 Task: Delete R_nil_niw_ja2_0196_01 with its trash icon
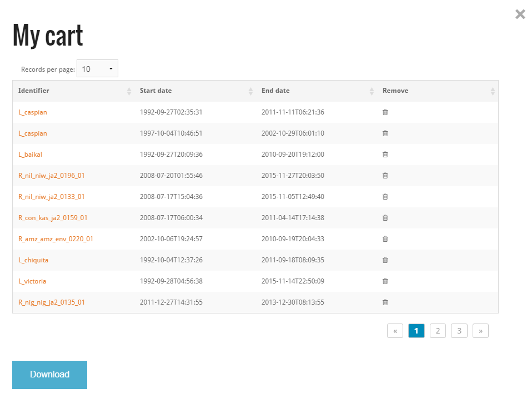coord(385,176)
